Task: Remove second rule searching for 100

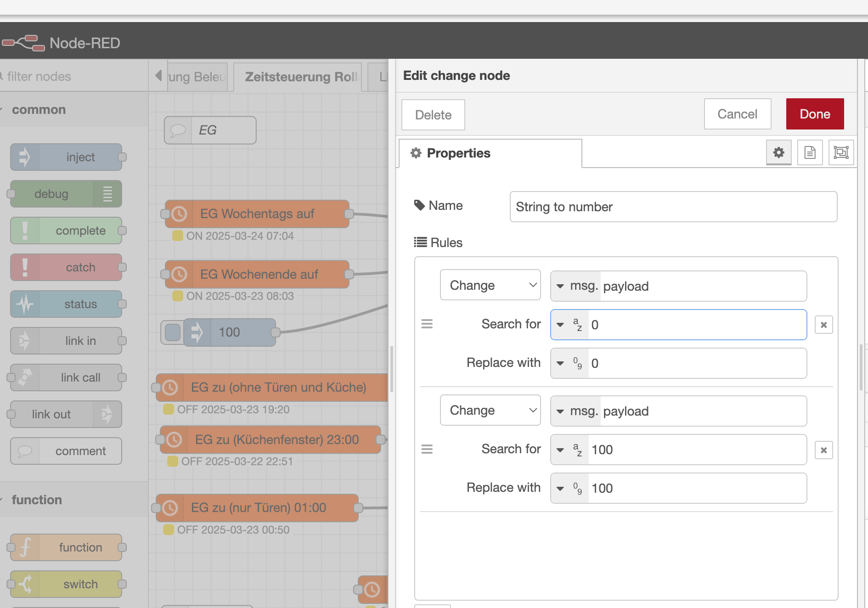Action: 823,450
